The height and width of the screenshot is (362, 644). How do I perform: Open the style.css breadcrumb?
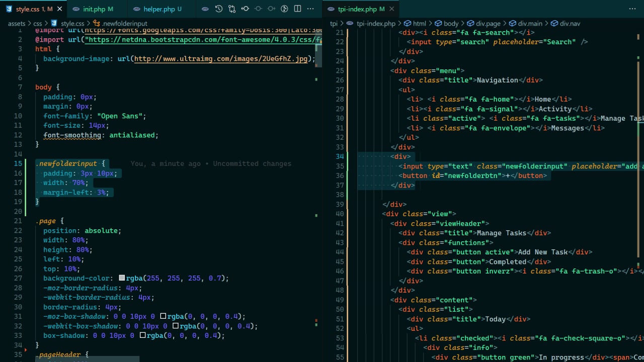tap(72, 24)
